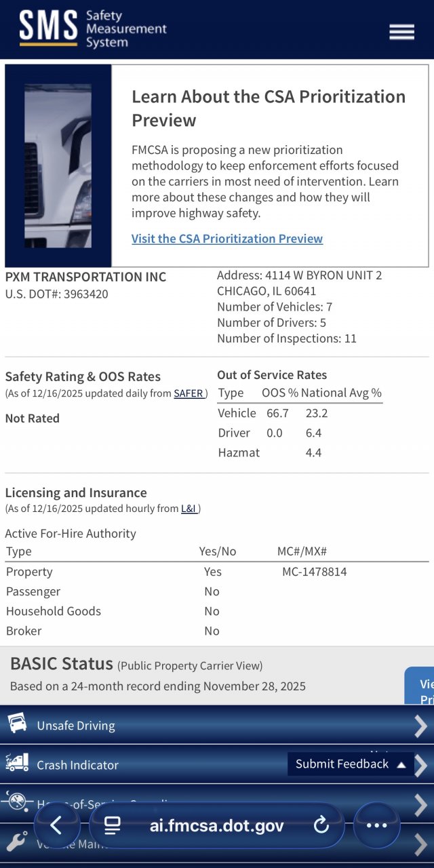The width and height of the screenshot is (434, 868).
Task: Open the Crash Indicator BASIC category
Action: (x=77, y=765)
